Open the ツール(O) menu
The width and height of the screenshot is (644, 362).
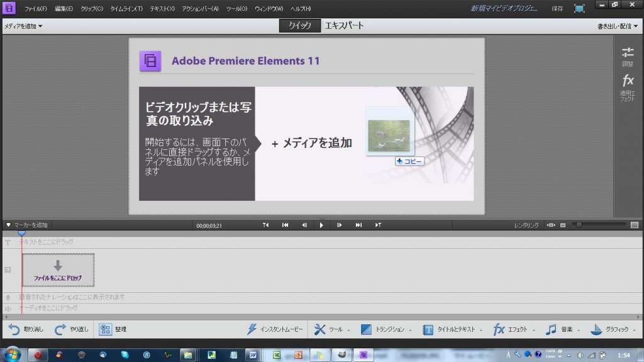pos(236,9)
